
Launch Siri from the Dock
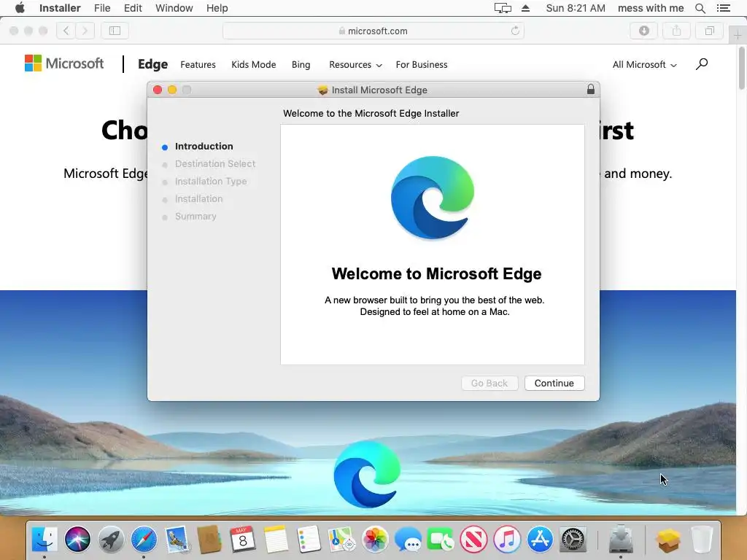click(77, 540)
